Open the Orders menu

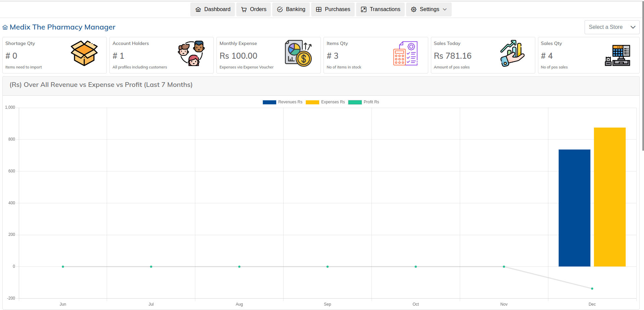253,9
